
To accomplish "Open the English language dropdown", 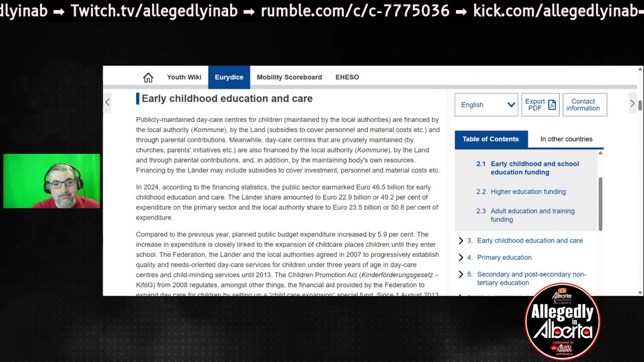I will pyautogui.click(x=486, y=105).
